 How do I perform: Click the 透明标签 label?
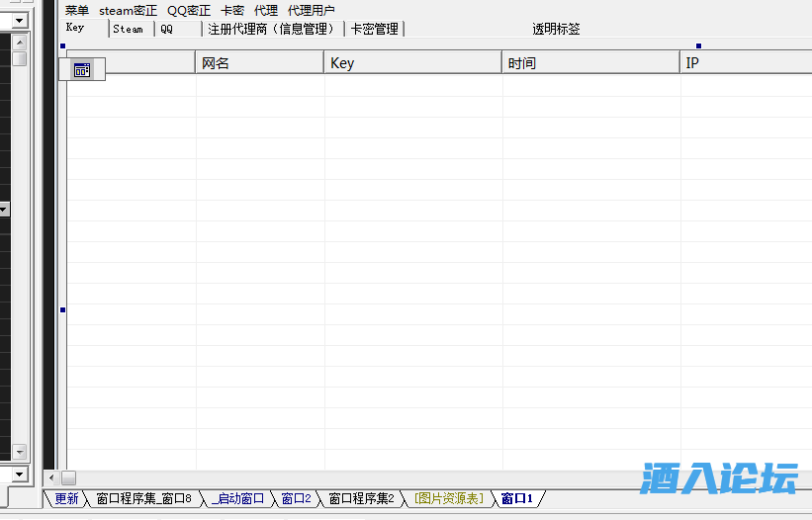(556, 30)
